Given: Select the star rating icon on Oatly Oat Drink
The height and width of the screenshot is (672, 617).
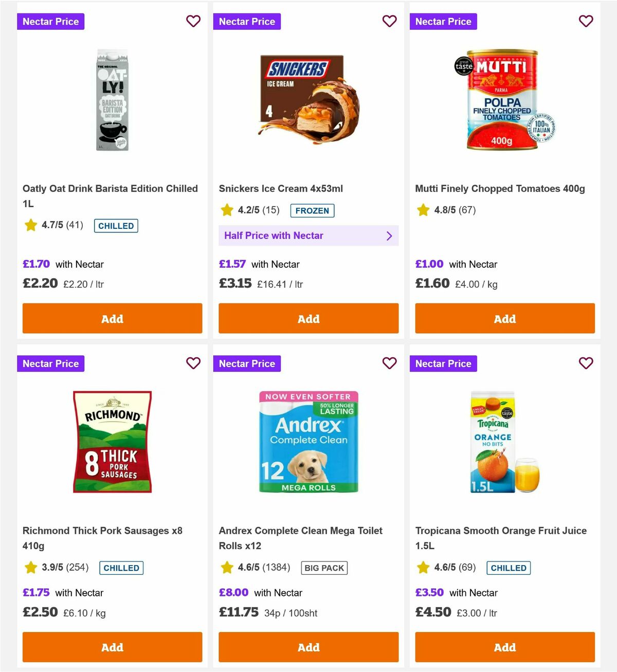Looking at the screenshot, I should coord(30,225).
